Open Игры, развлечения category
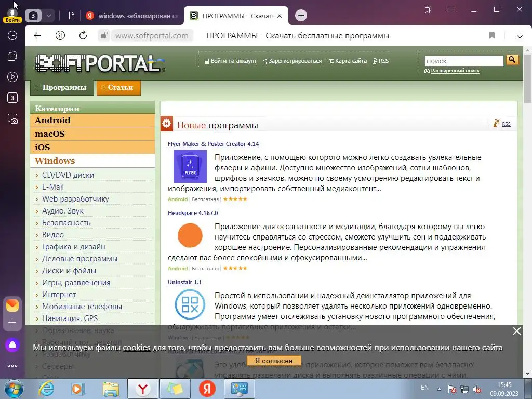Viewport: 532px width, 399px height. (x=76, y=283)
